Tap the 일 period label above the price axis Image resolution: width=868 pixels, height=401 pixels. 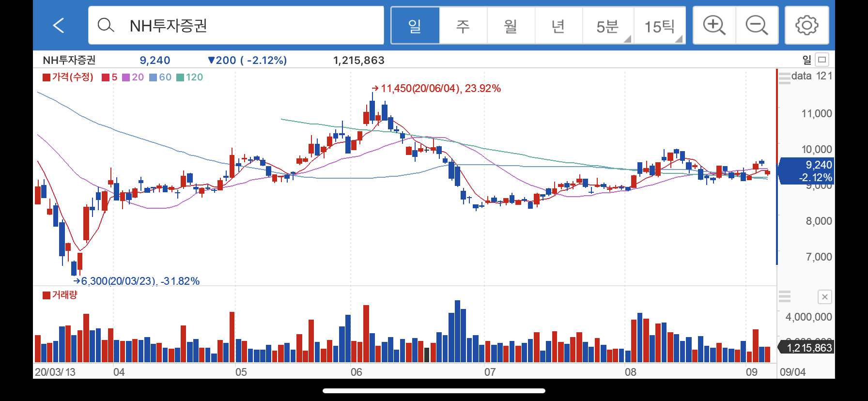807,60
